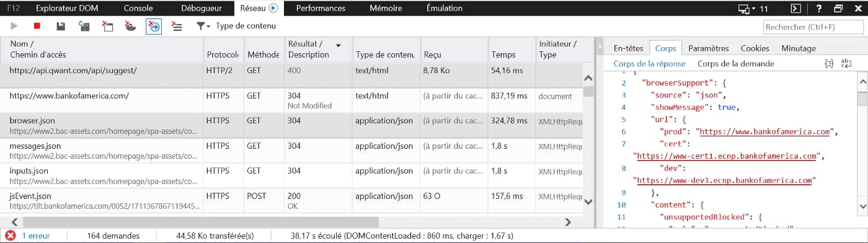Open the console panel icon in header
Image resolution: width=868 pixels, height=243 pixels.
796,8
